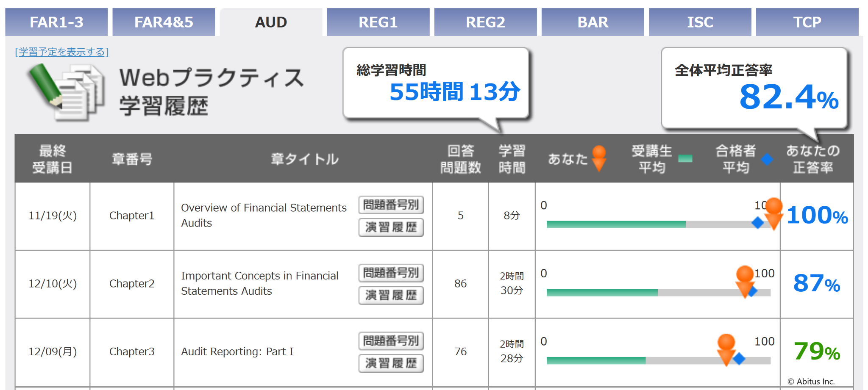Open 演習履歴 for Chapter3
The image size is (868, 390).
click(x=391, y=363)
